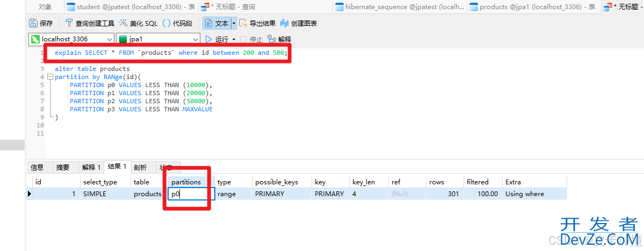Viewport: 644px width, 251px height.
Task: Collapse the code fold on line 4
Action: (x=50, y=77)
